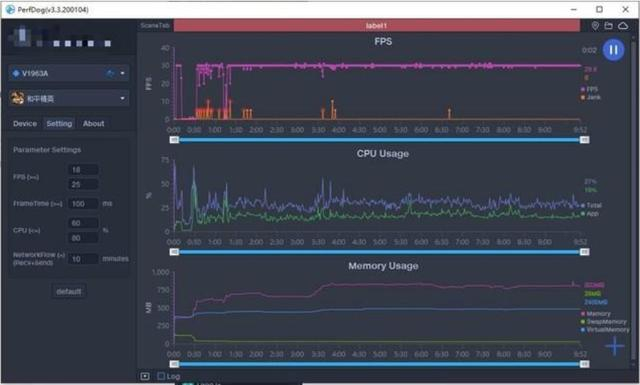The height and width of the screenshot is (385, 640).
Task: Click the screen record icon beside Log
Action: (x=145, y=376)
